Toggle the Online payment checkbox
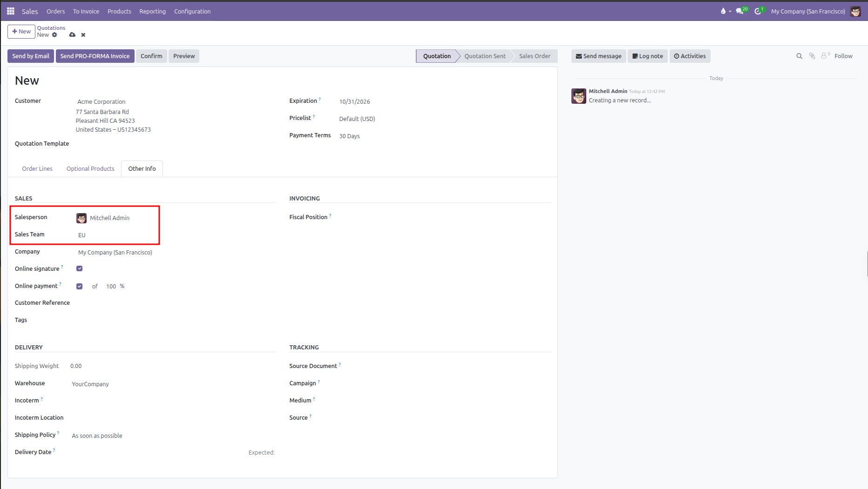Image resolution: width=868 pixels, height=489 pixels. pyautogui.click(x=80, y=286)
